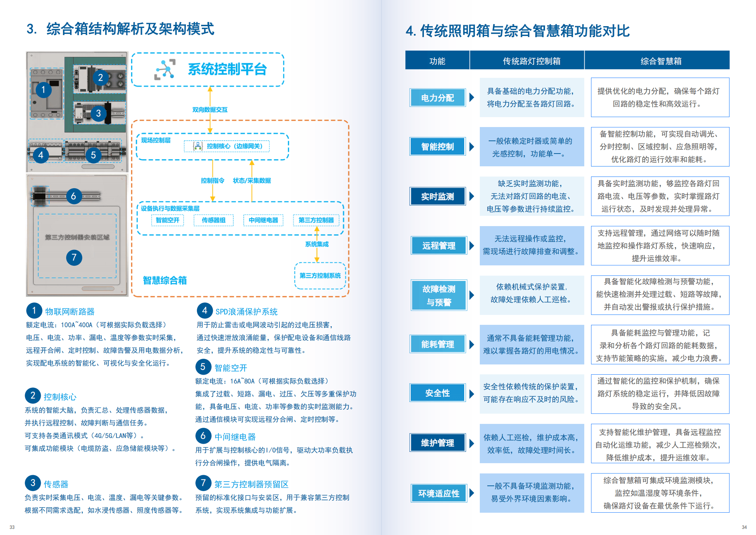Image resolution: width=756 pixels, height=535 pixels.
Task: Click the 第三方控制系统 box in diagram
Action: 320,275
